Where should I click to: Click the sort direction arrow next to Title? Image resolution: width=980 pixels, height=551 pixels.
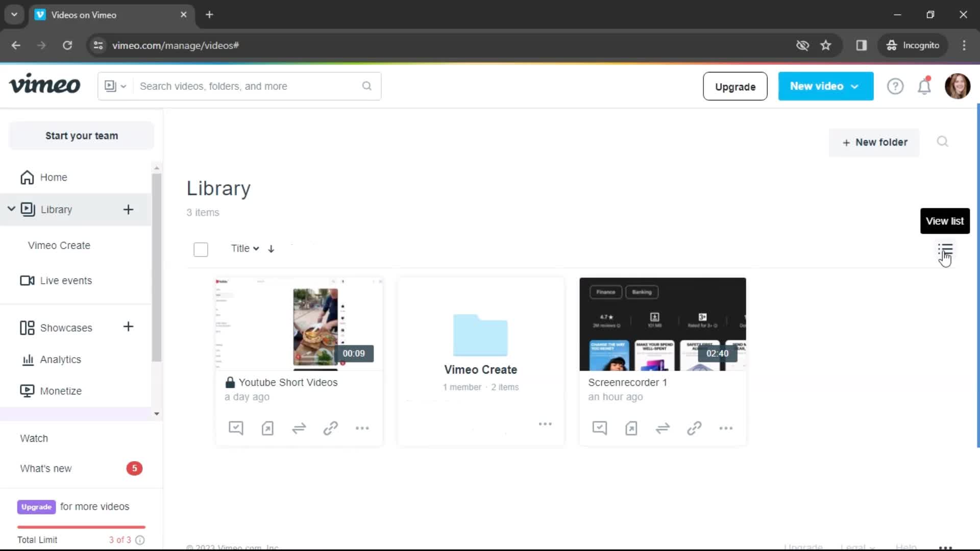271,248
